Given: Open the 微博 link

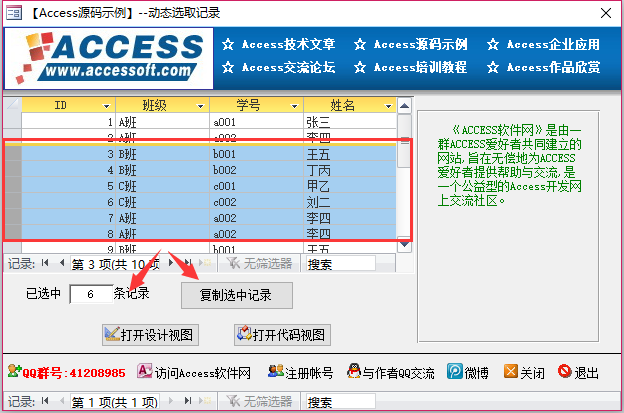Looking at the screenshot, I should click(x=468, y=372).
